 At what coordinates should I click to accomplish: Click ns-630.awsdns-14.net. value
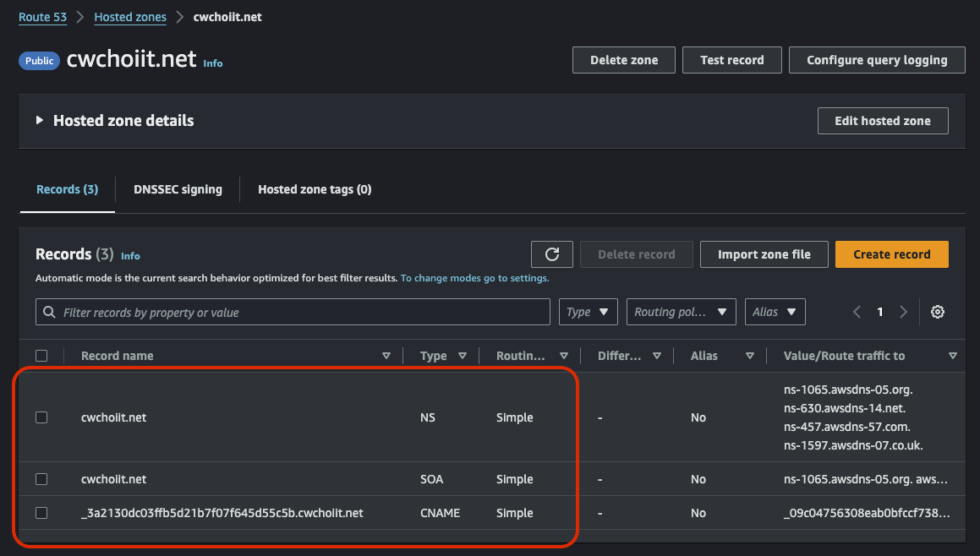click(x=845, y=409)
